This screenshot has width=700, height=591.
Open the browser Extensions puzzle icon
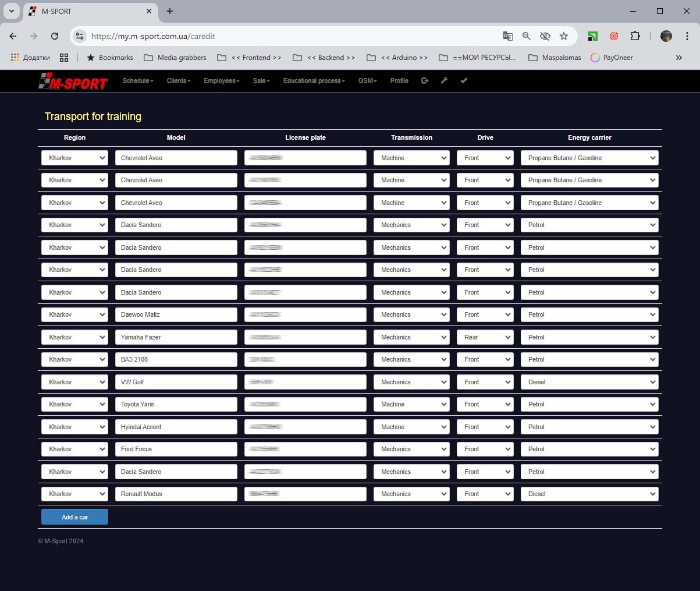(x=635, y=36)
